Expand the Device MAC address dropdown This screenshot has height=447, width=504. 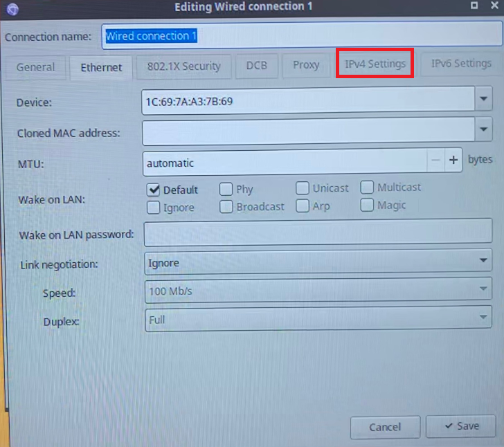point(483,101)
